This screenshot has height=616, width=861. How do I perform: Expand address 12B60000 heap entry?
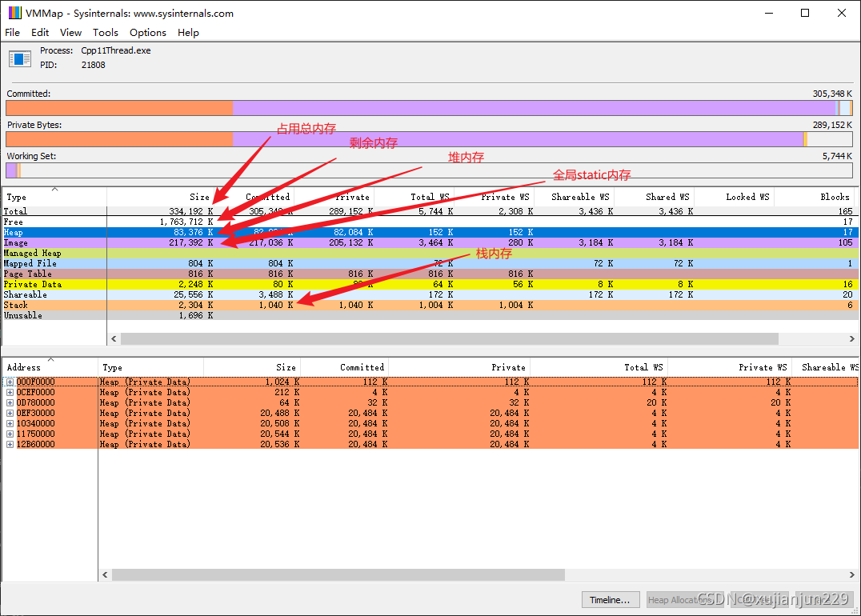(10, 445)
